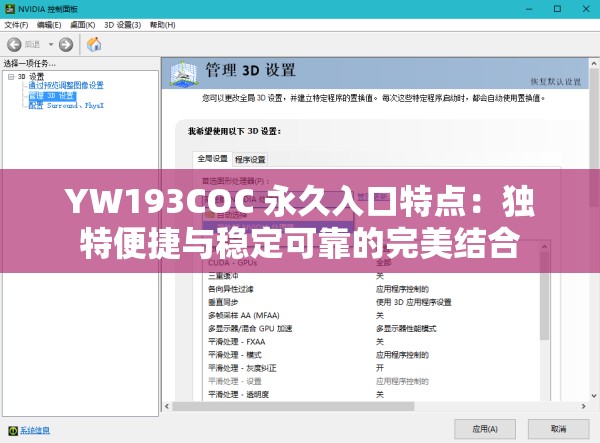
Task: Click the horizontal scrollbar right arrow
Action: click(x=583, y=406)
